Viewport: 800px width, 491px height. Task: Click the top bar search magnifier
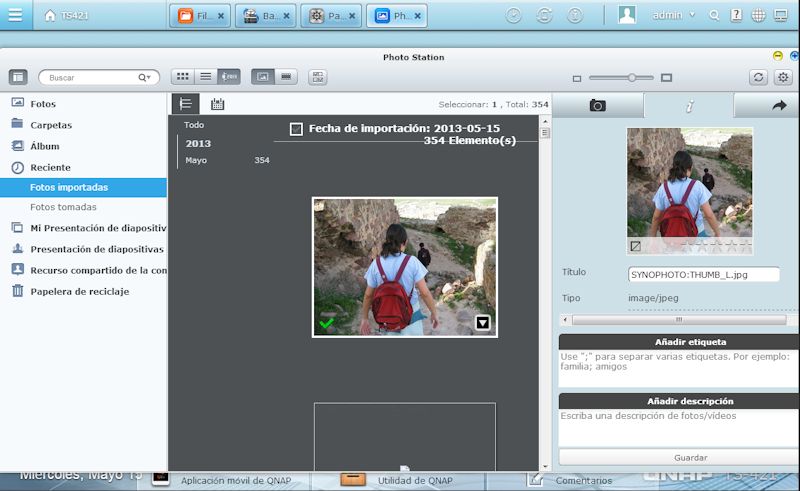tap(714, 16)
